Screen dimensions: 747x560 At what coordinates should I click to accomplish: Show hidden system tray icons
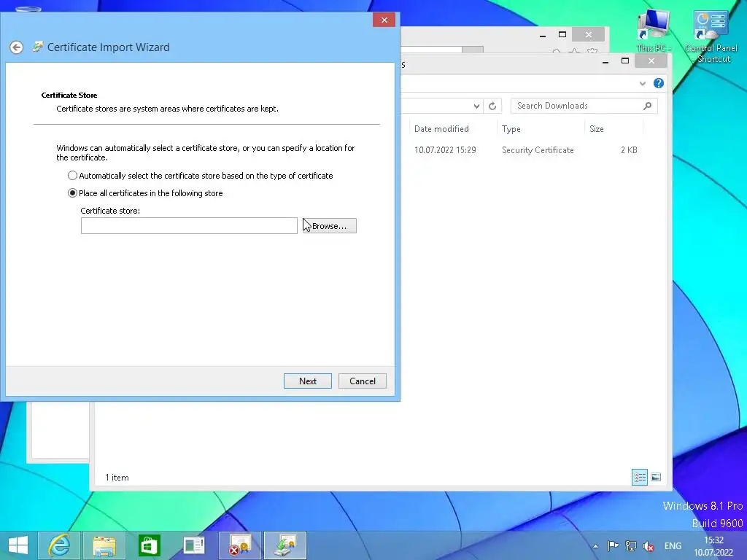(595, 546)
